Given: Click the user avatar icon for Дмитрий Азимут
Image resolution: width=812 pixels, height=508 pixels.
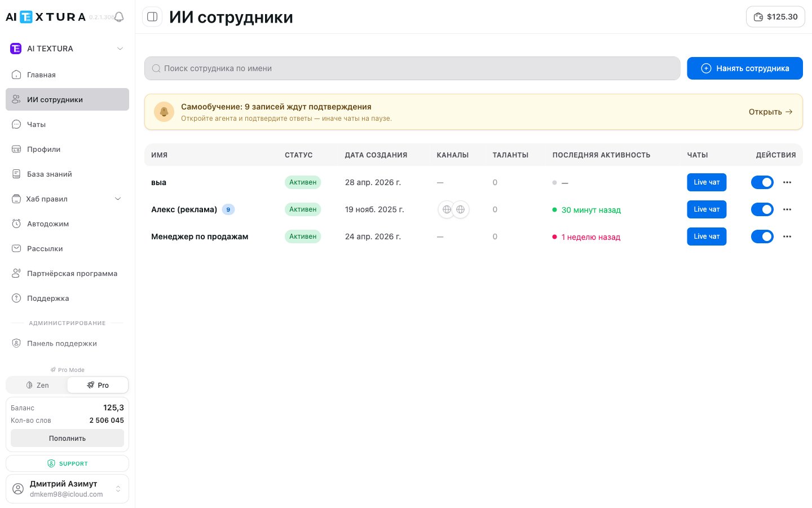Looking at the screenshot, I should tap(18, 489).
